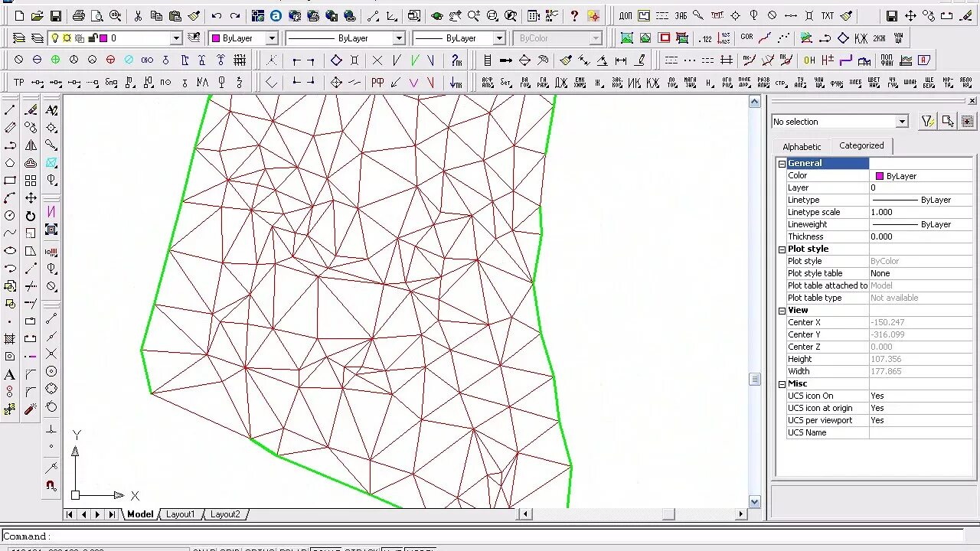Switch to the Alphabetic tab

pyautogui.click(x=802, y=146)
